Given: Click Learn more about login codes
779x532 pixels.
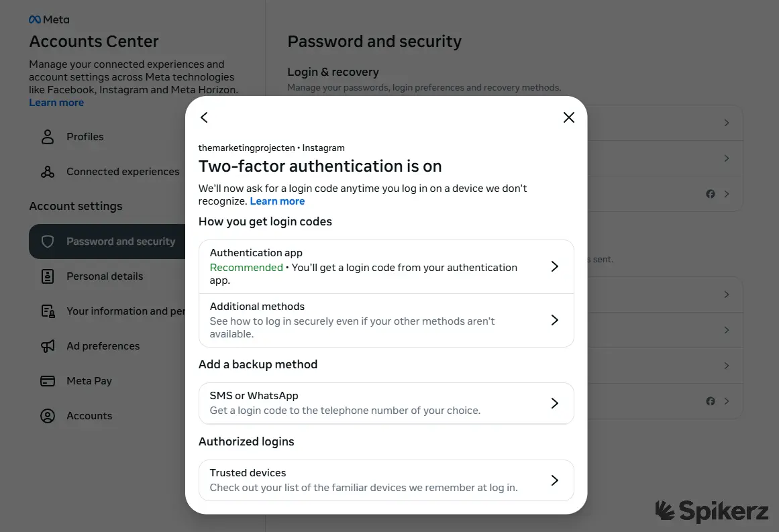Looking at the screenshot, I should tap(277, 201).
